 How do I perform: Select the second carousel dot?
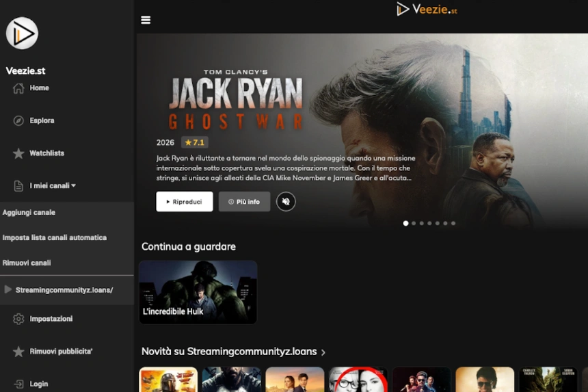pyautogui.click(x=414, y=223)
